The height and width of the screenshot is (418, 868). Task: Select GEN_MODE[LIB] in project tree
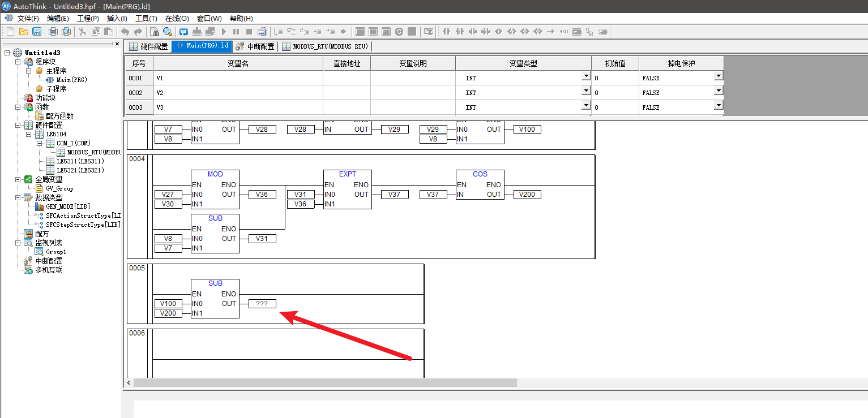pos(68,206)
